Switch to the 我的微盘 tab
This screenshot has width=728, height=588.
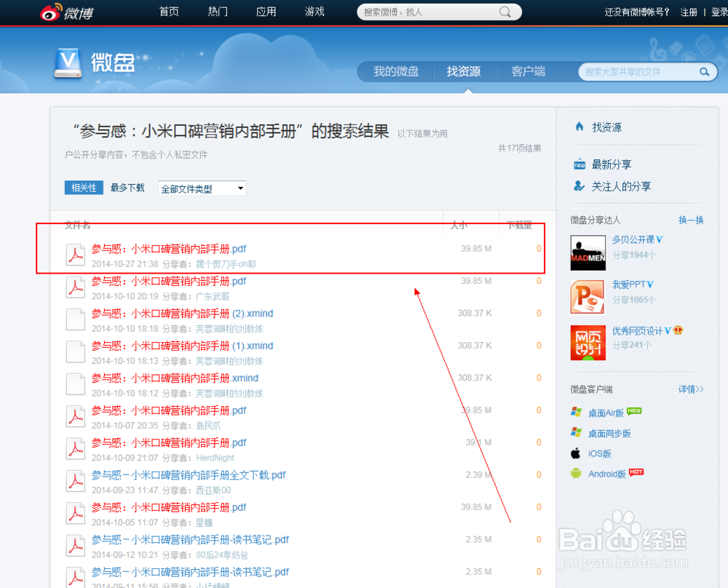[397, 71]
